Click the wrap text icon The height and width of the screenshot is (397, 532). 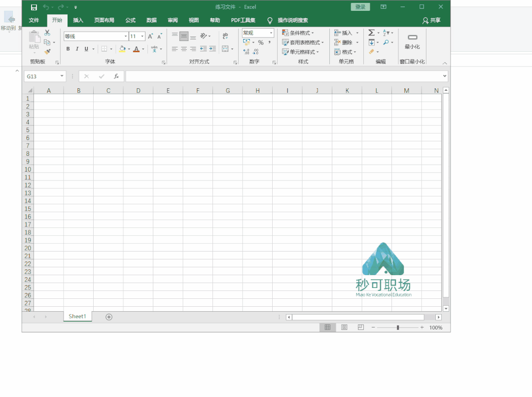225,36
